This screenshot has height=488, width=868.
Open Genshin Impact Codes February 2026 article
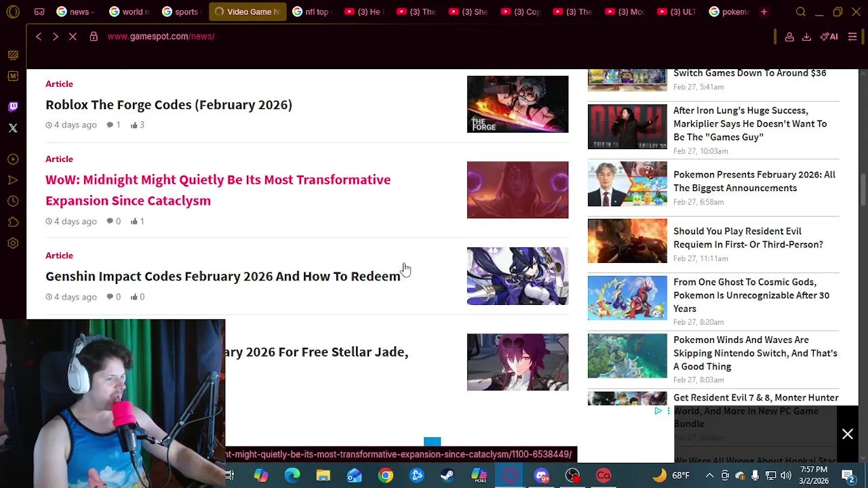click(x=223, y=277)
